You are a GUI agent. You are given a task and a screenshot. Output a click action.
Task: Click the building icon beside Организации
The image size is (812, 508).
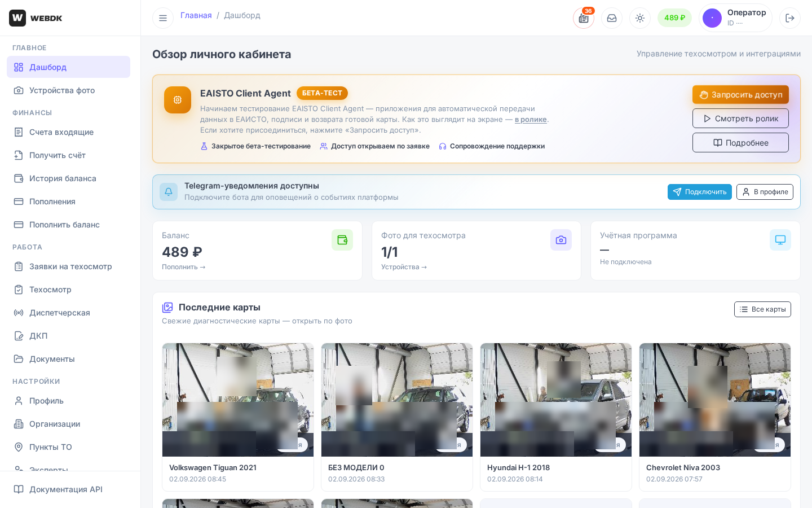(x=19, y=424)
